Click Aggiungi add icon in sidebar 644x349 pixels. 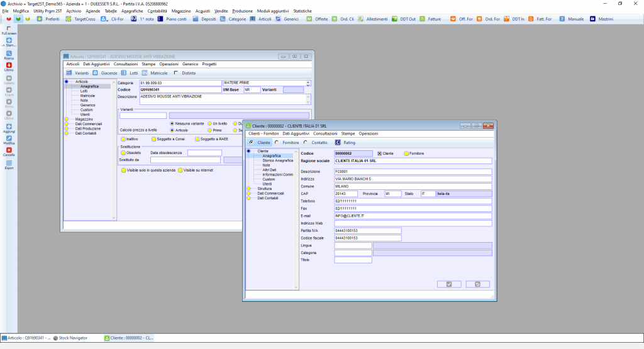tap(9, 128)
